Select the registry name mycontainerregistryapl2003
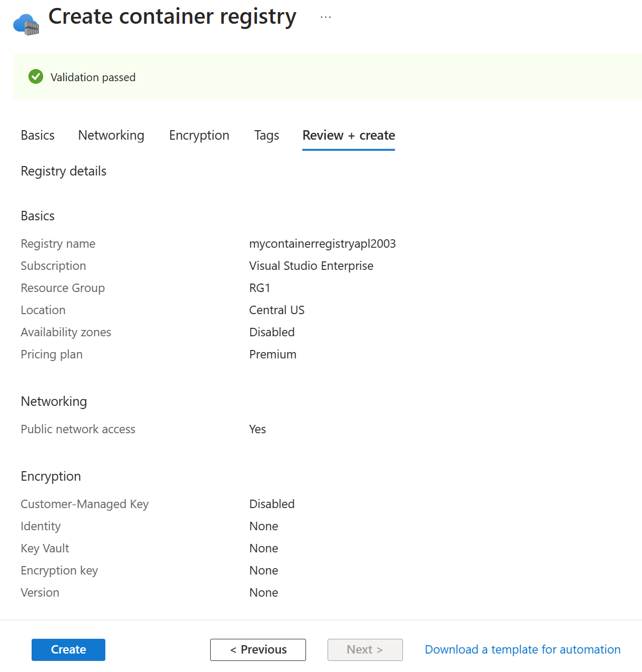Screen dimensions: 642x672 point(322,244)
